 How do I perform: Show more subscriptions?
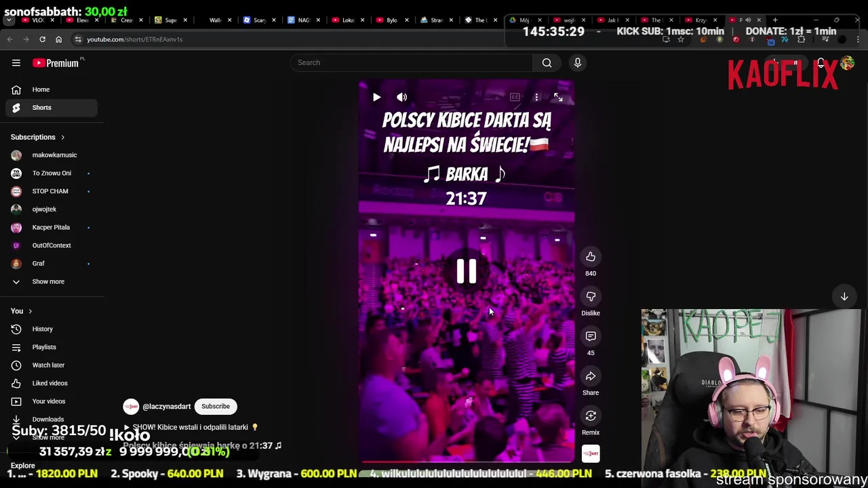pos(52,281)
